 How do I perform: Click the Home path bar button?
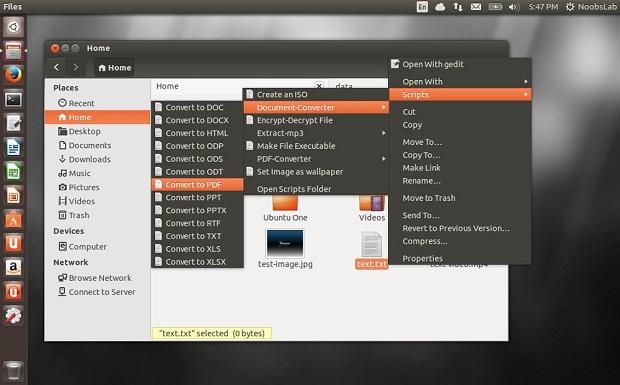tap(115, 68)
